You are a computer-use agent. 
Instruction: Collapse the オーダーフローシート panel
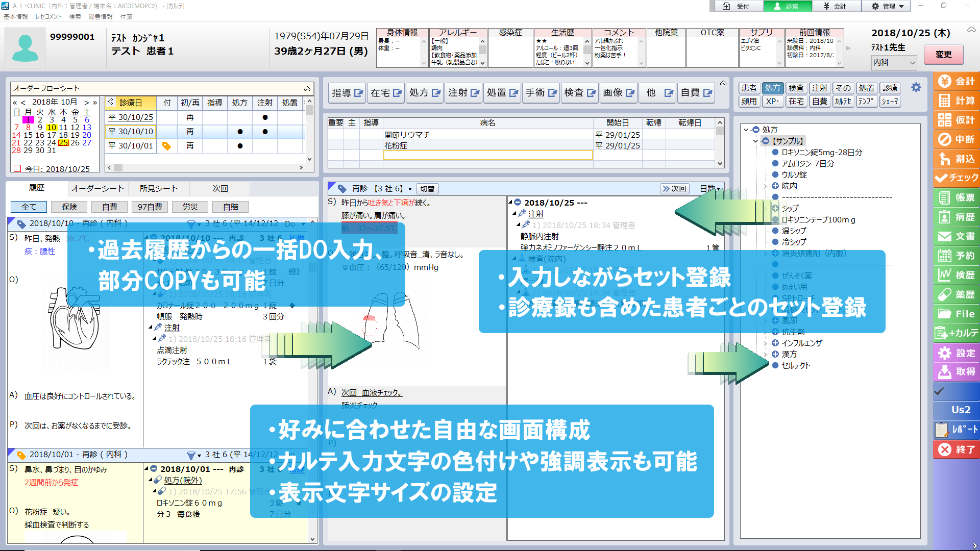(307, 88)
